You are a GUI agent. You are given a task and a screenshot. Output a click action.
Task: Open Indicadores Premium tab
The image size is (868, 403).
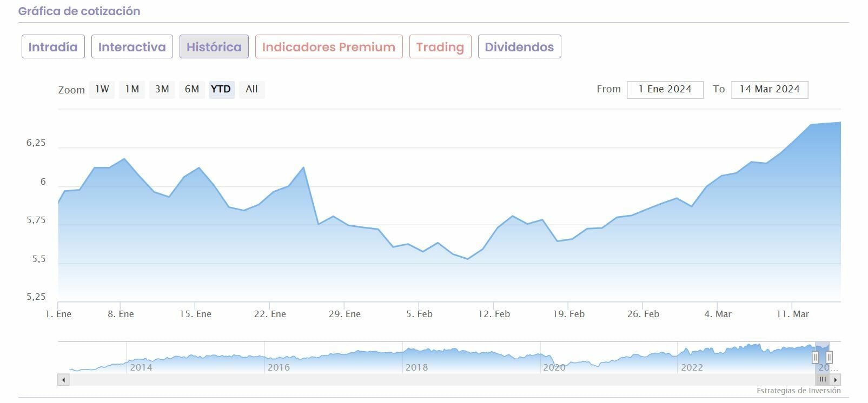click(329, 47)
